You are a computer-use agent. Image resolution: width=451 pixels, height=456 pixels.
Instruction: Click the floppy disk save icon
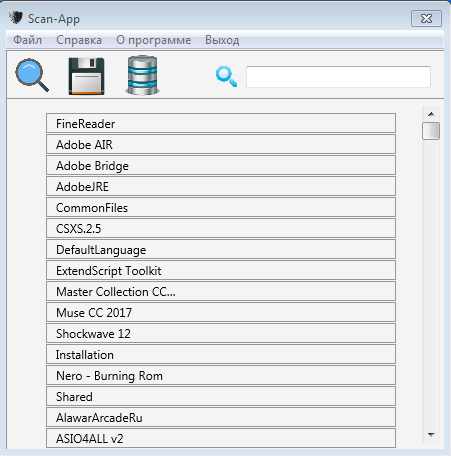pyautogui.click(x=86, y=76)
